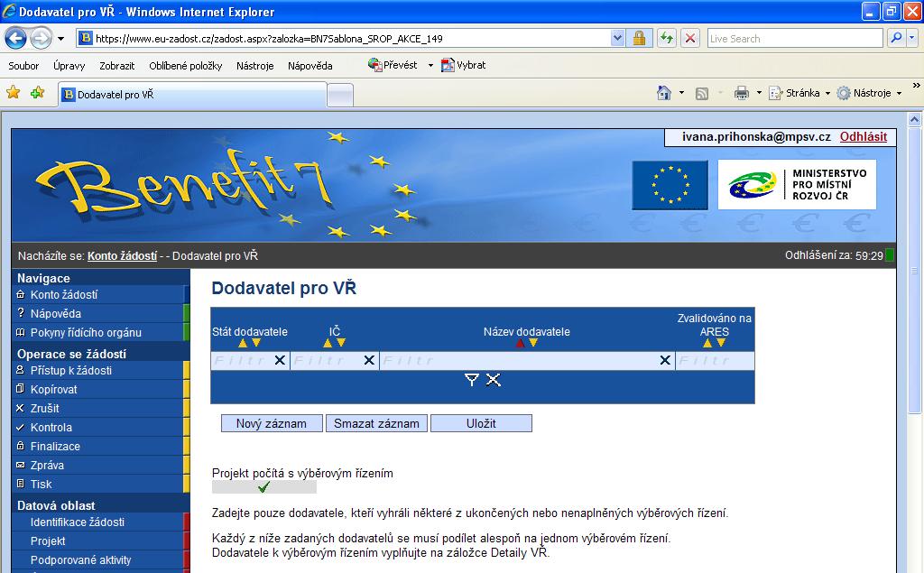The height and width of the screenshot is (573, 924).
Task: Open the Úpravy menu
Action: pyautogui.click(x=69, y=66)
